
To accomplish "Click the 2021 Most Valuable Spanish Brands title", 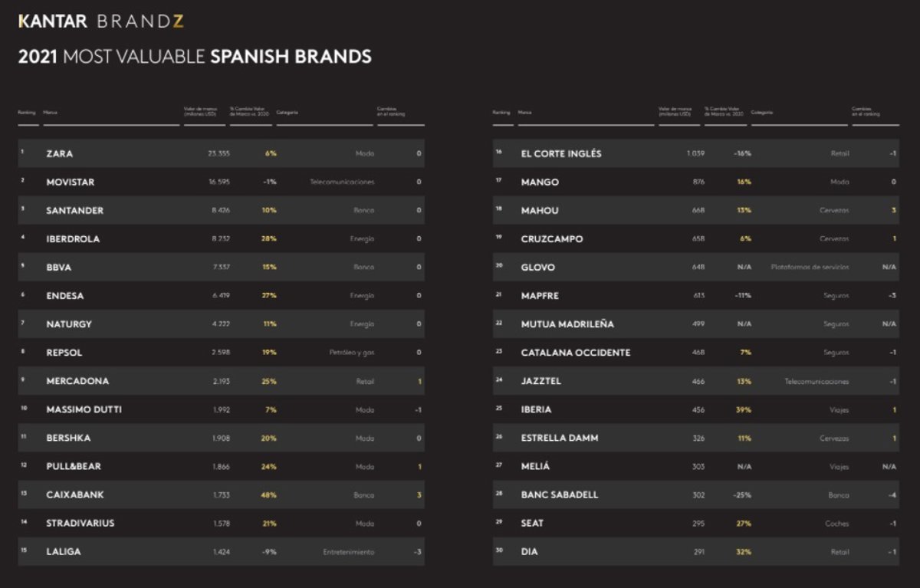I will (195, 57).
